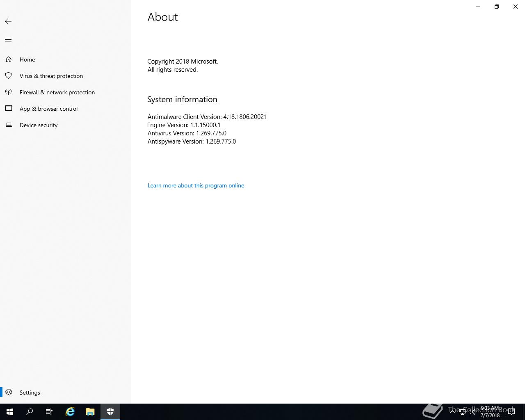Open Virus & threat protection page
Screen dimensions: 525x420
pyautogui.click(x=66, y=76)
